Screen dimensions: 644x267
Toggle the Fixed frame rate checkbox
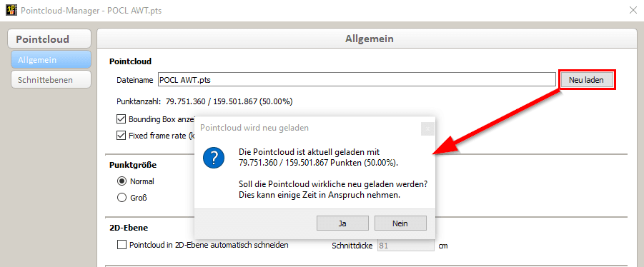122,136
